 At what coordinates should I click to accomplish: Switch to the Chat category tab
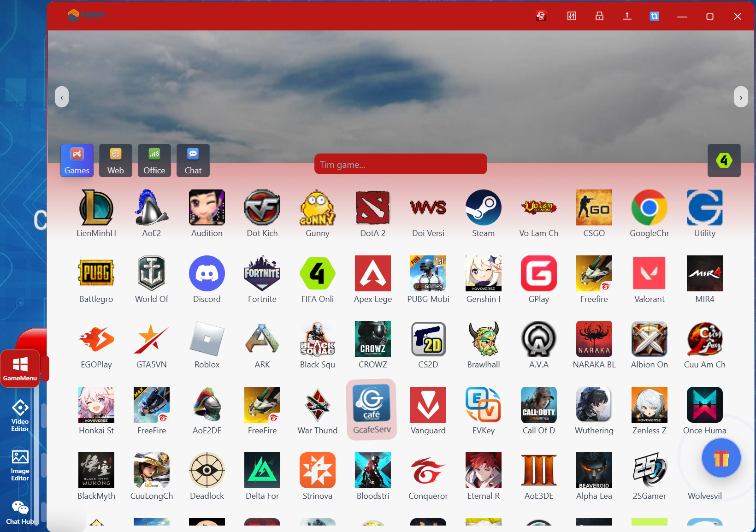(x=193, y=160)
